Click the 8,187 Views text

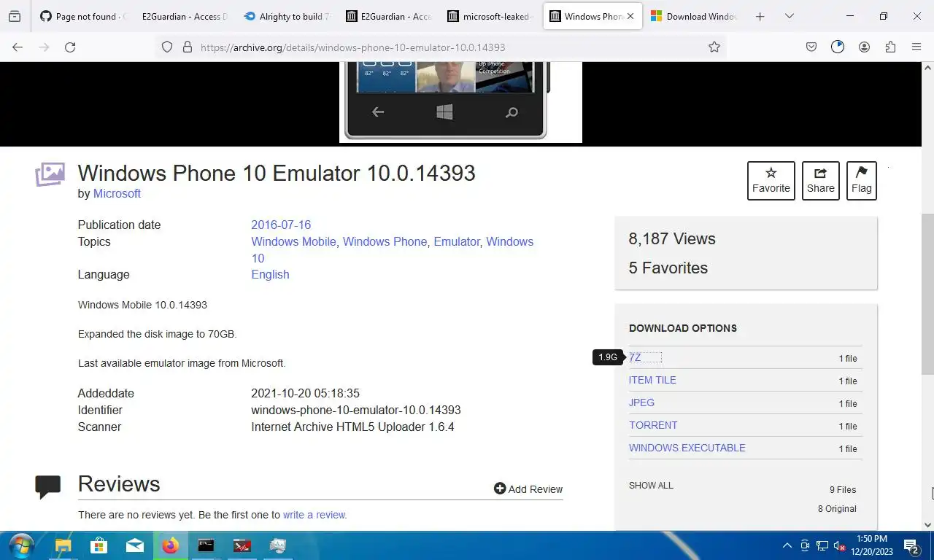pyautogui.click(x=672, y=238)
